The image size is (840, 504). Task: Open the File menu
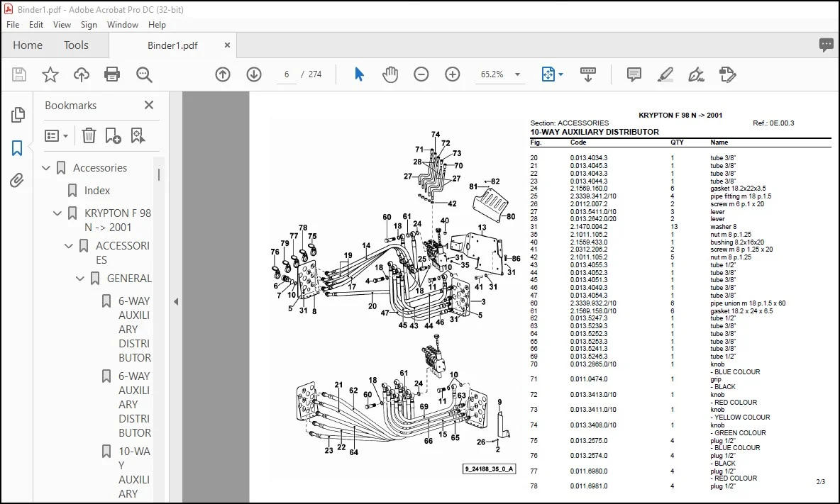point(13,25)
